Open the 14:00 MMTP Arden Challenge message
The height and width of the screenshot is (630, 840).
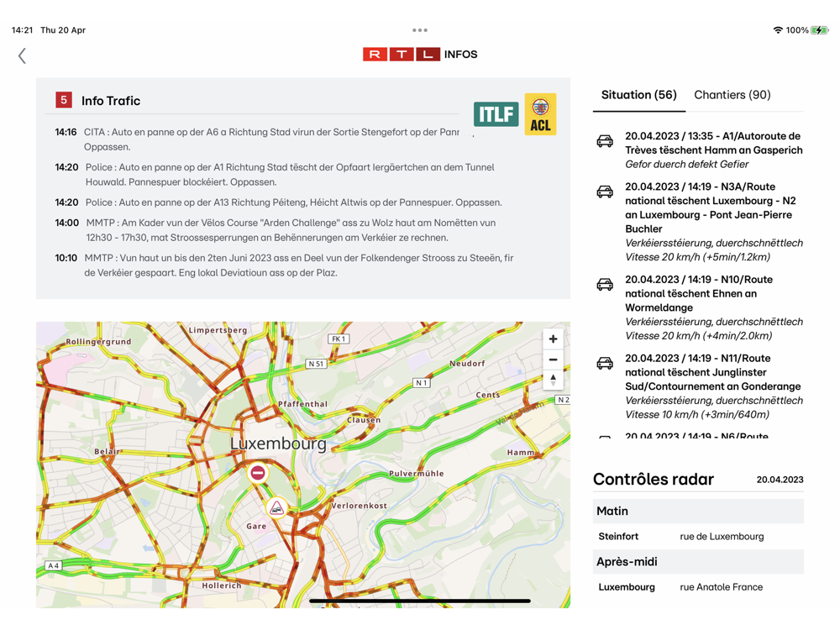pos(275,230)
